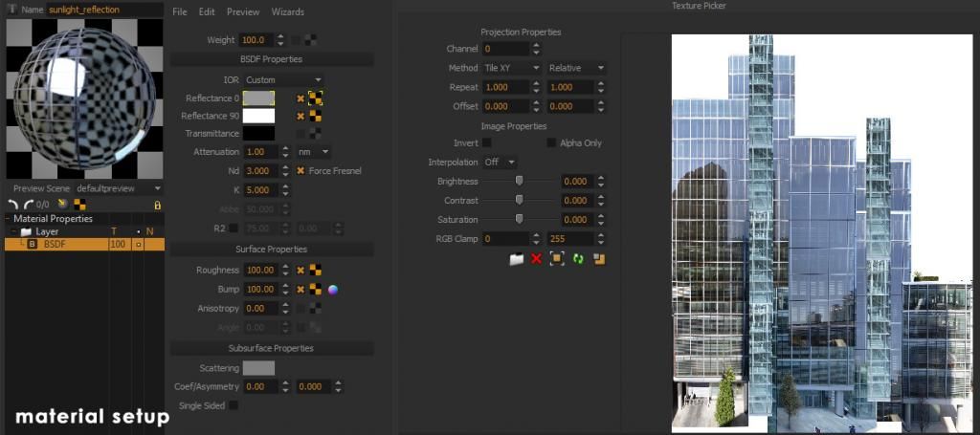The width and height of the screenshot is (980, 435).
Task: Open the Wizards menu
Action: pos(287,12)
